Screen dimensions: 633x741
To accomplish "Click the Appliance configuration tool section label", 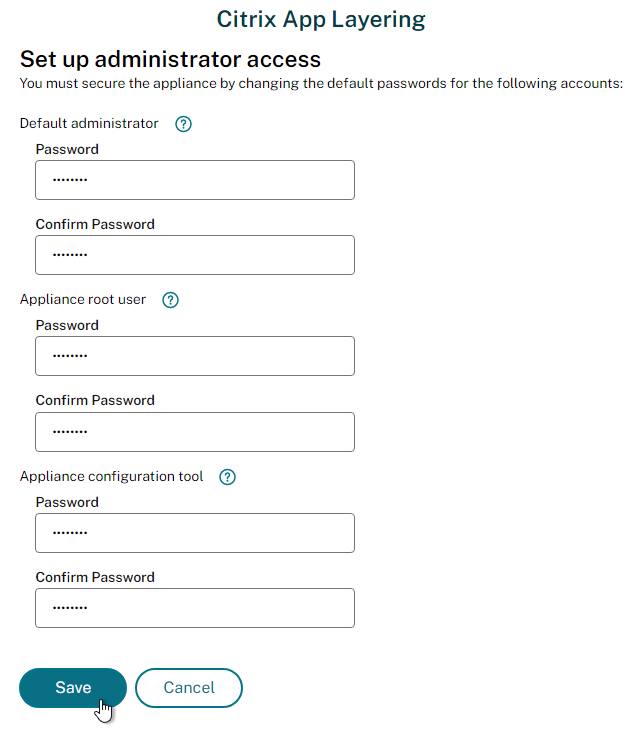I will tap(112, 476).
